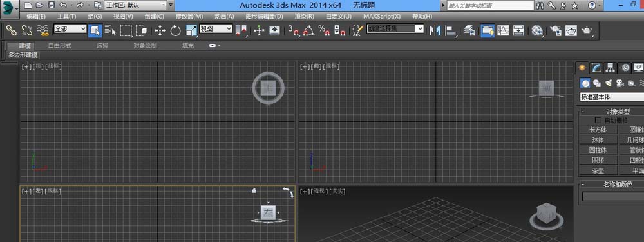
Task: Select the Select and Scale tool
Action: point(191,30)
